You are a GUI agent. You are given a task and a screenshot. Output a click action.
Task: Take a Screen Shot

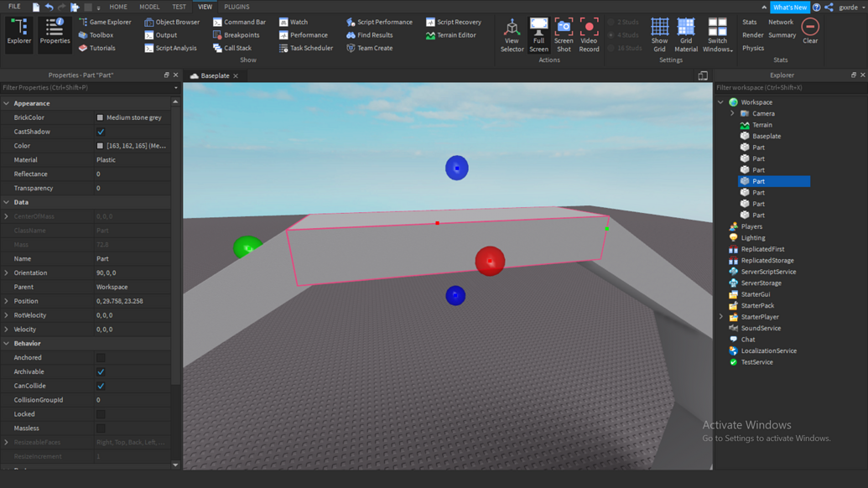564,35
